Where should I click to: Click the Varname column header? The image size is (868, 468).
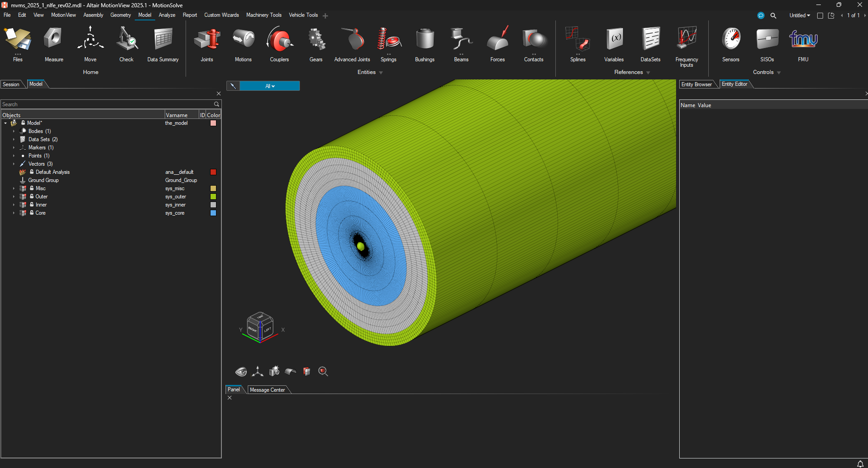(181, 115)
